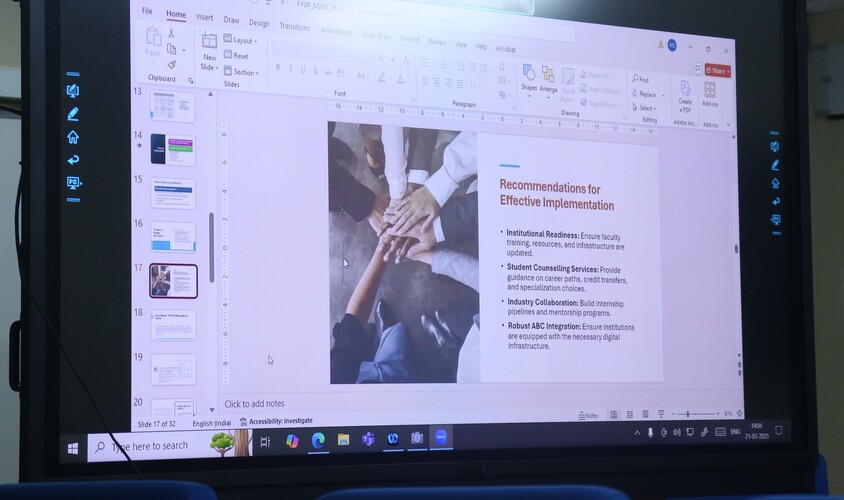Image resolution: width=844 pixels, height=500 pixels.
Task: Open Shape Outline dropdown
Action: (x=600, y=89)
